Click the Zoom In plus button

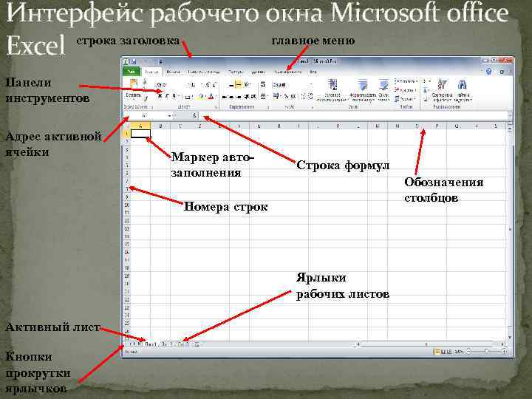pos(505,352)
